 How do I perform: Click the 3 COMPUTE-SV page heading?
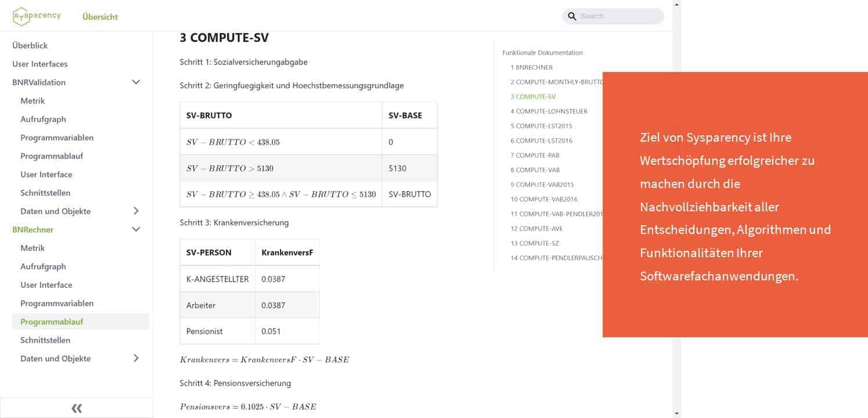(x=224, y=38)
